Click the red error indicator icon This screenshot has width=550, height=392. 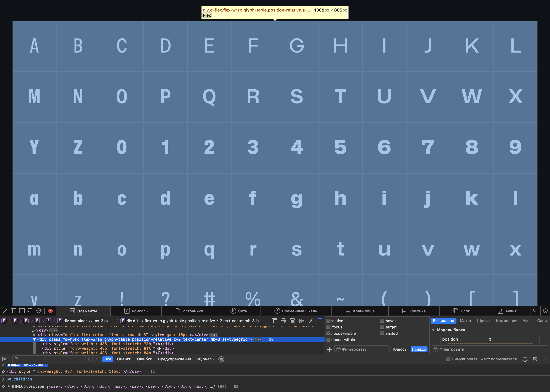pos(50,311)
